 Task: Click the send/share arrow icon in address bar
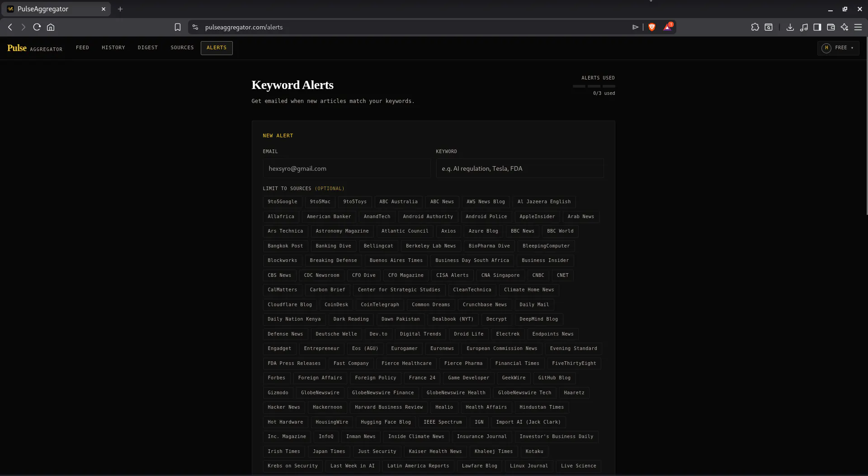(x=635, y=27)
